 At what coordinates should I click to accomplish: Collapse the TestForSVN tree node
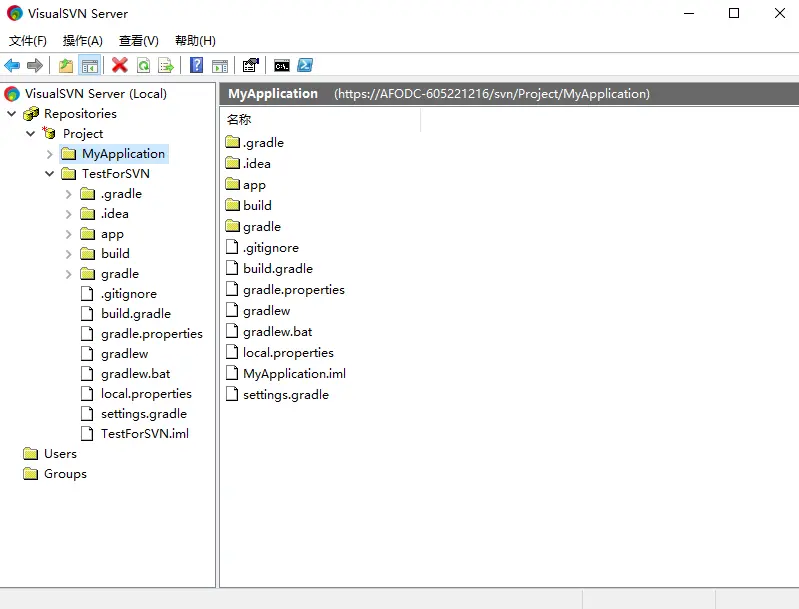point(49,174)
